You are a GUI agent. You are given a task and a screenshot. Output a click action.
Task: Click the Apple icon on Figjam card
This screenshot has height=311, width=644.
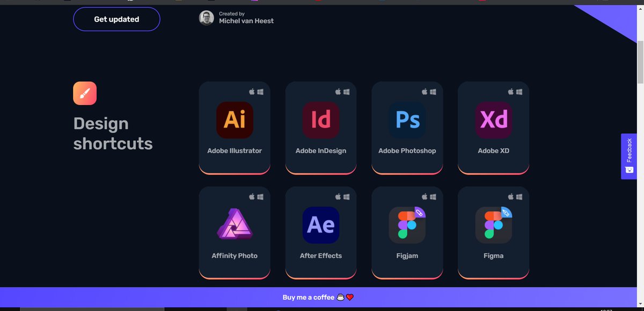pyautogui.click(x=425, y=197)
